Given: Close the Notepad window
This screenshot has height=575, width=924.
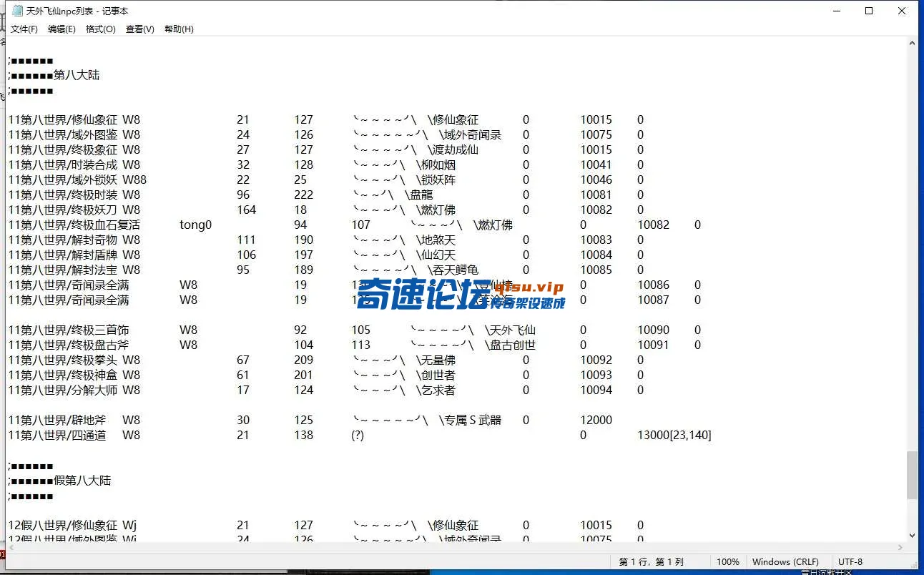Looking at the screenshot, I should coord(902,11).
